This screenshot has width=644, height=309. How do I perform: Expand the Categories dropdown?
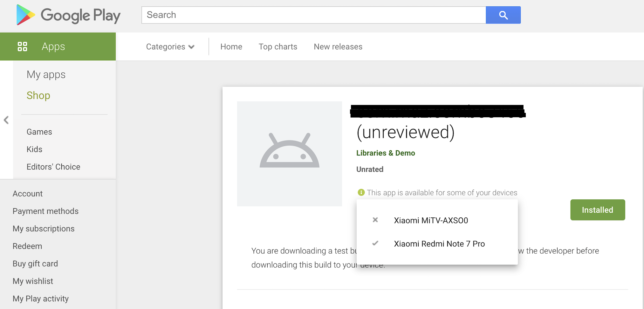tap(170, 47)
